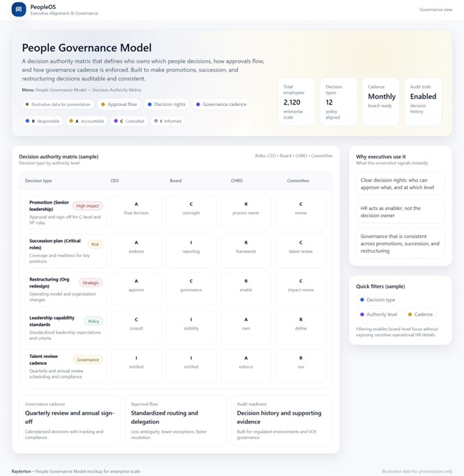Screen dimensions: 464x476
Task: Click the CEO 'notified' cell in Talent review row
Action: 136,366
